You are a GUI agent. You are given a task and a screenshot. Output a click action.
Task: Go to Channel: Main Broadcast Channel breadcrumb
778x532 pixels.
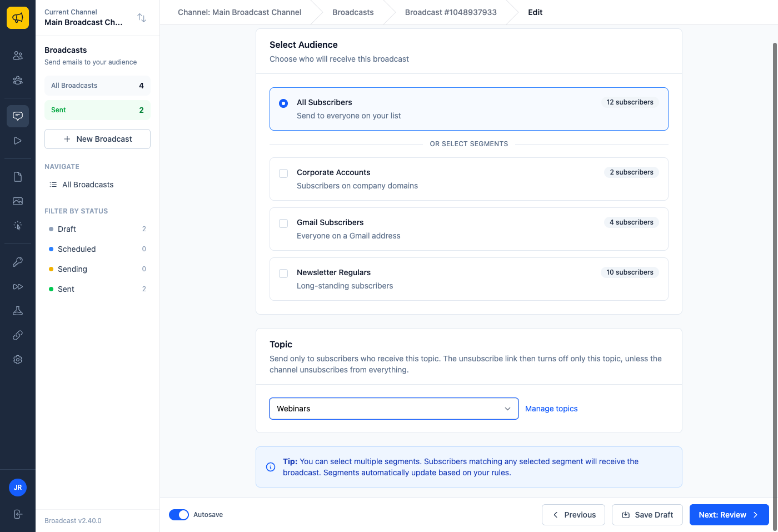(x=240, y=12)
